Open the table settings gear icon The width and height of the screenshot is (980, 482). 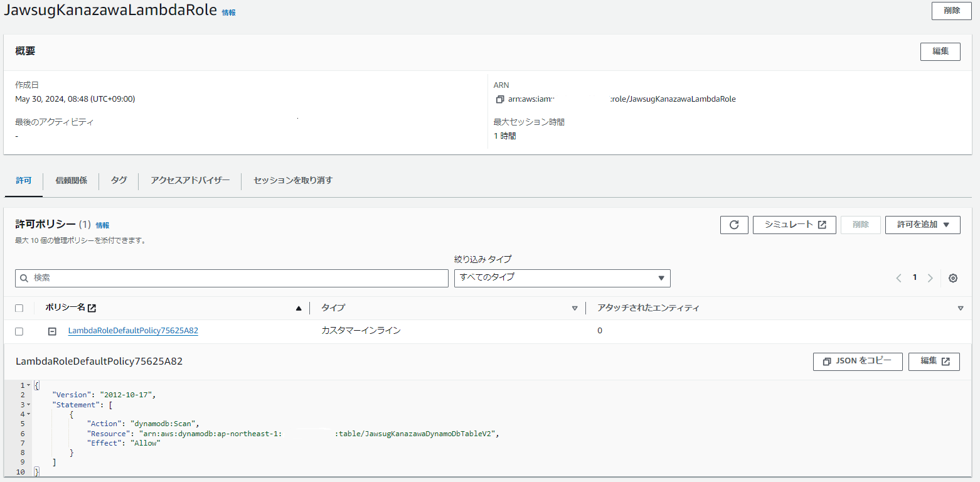pyautogui.click(x=953, y=278)
